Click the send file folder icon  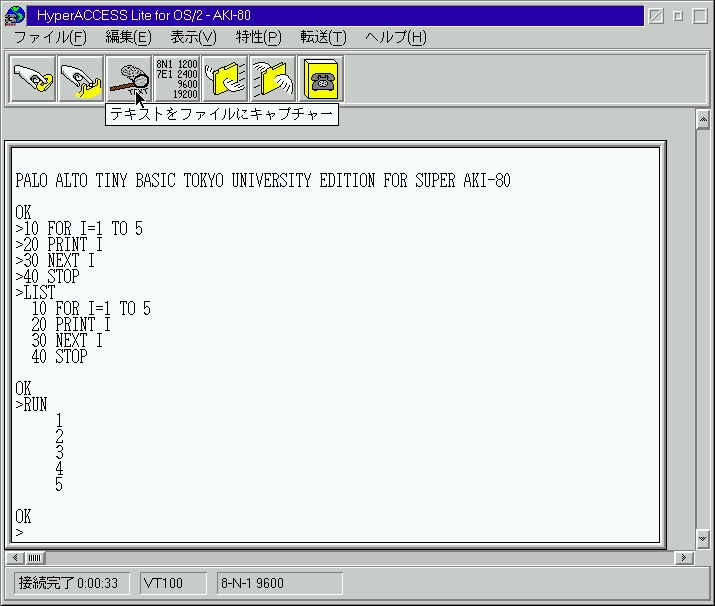pyautogui.click(x=225, y=79)
